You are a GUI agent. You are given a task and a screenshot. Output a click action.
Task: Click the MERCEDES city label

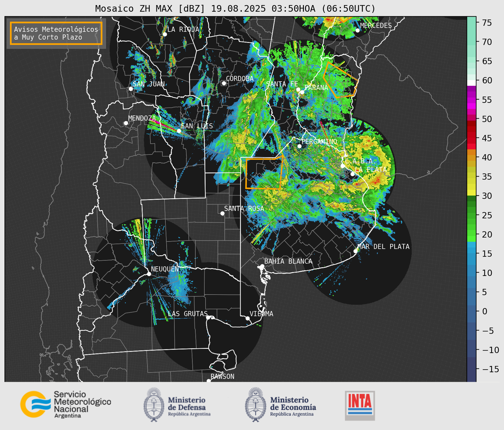coord(376,26)
